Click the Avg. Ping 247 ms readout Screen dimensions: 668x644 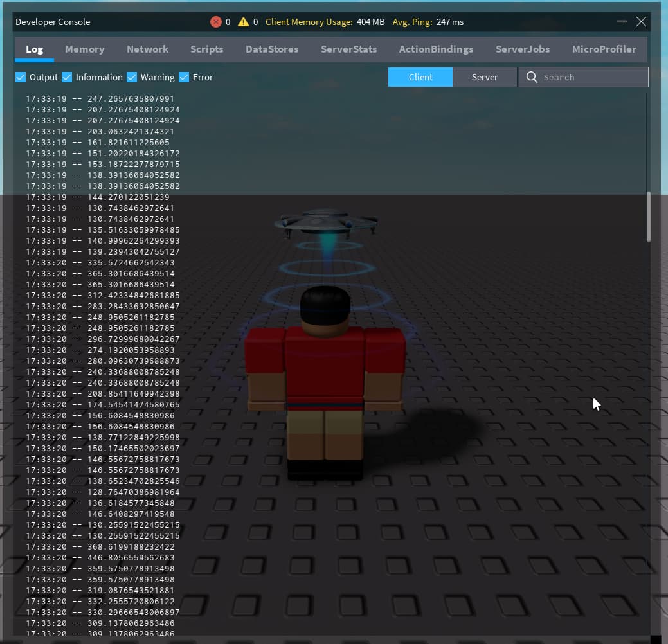point(428,22)
